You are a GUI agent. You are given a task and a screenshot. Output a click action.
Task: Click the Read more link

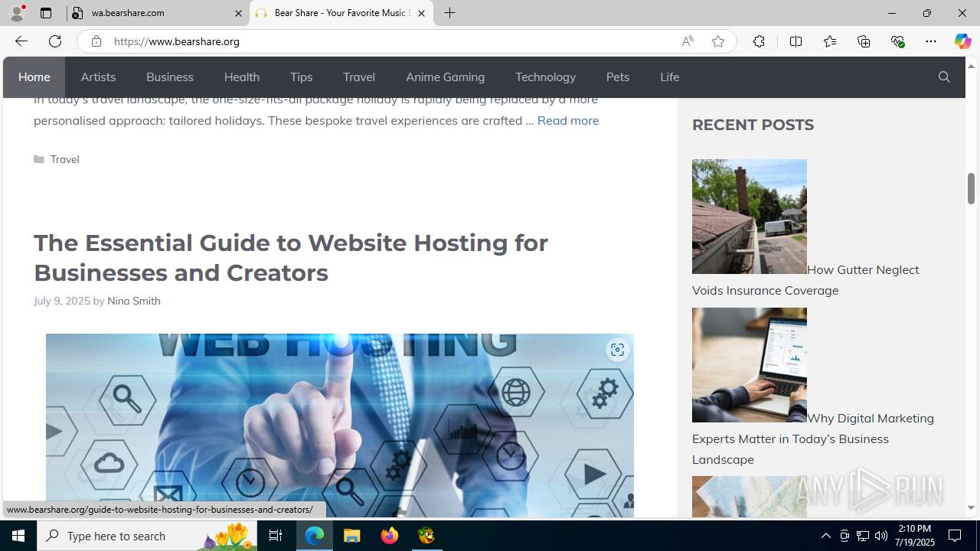(x=568, y=120)
